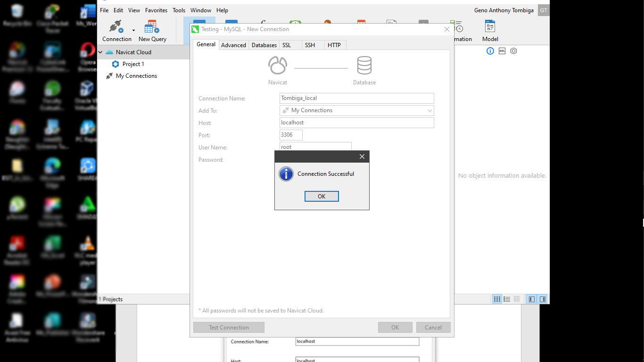The image size is (644, 362).
Task: Collapse the Navicat Cloud tree node
Action: pyautogui.click(x=100, y=52)
